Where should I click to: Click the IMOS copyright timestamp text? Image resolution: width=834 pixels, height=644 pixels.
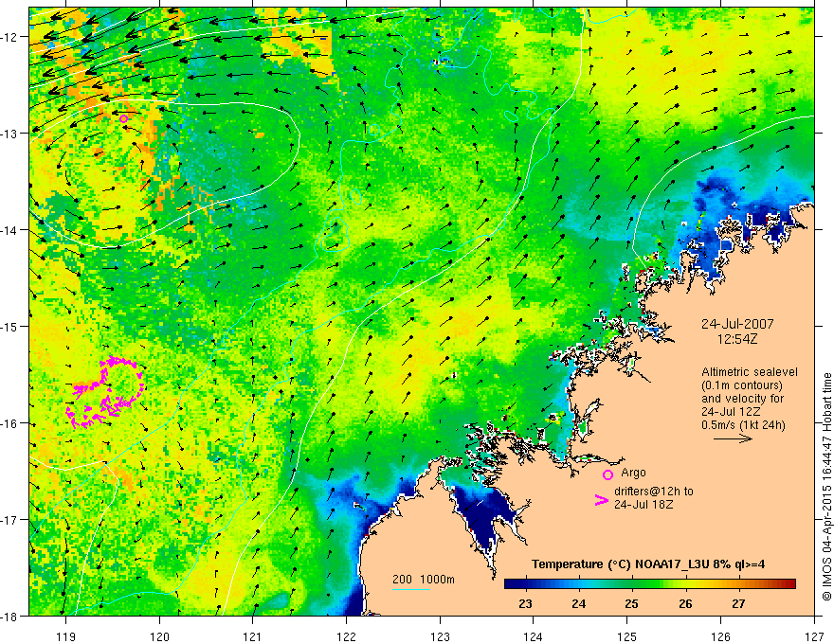pyautogui.click(x=826, y=487)
